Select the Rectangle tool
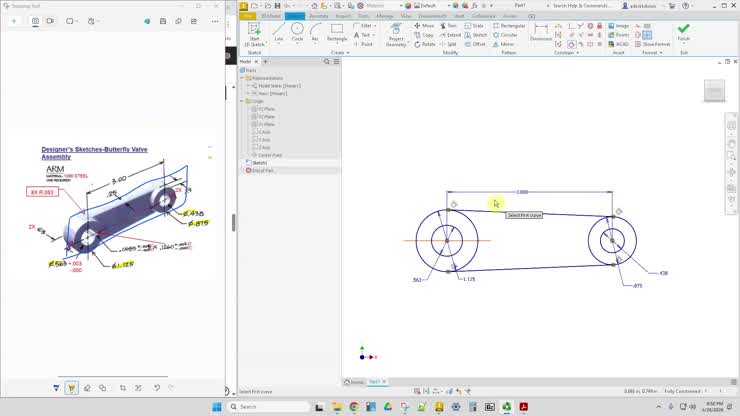Screen dimensions: 740x416 point(337,32)
